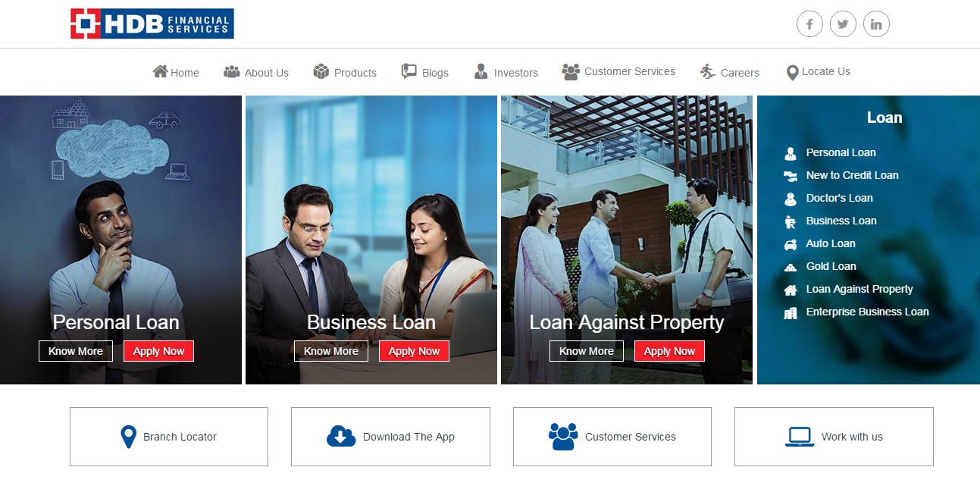Click the Home house icon
This screenshot has width=980, height=486.
pyautogui.click(x=160, y=71)
